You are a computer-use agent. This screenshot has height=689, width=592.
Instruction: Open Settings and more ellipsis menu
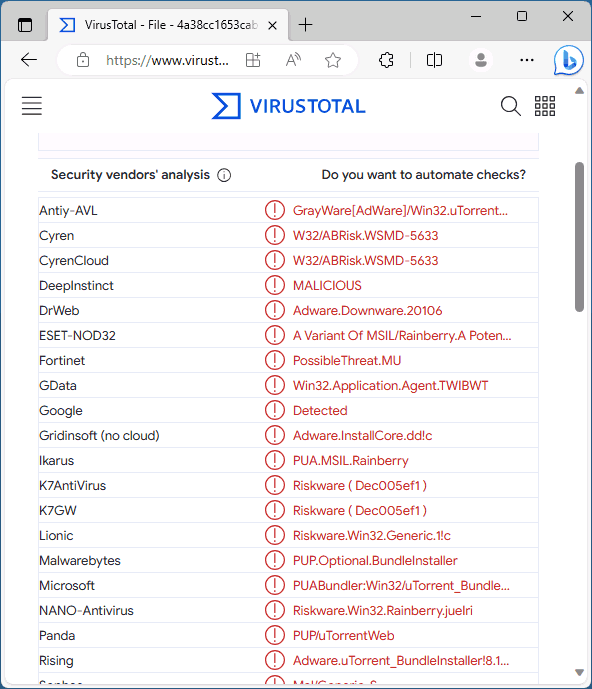[x=527, y=60]
